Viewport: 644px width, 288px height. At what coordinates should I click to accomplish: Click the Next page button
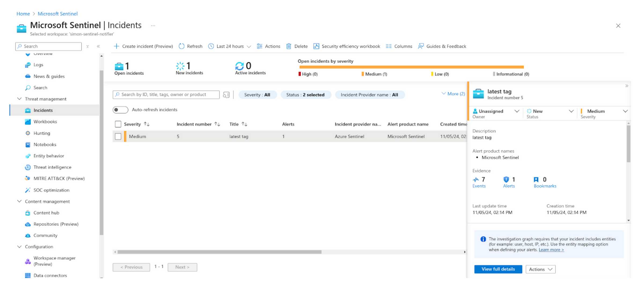click(182, 267)
